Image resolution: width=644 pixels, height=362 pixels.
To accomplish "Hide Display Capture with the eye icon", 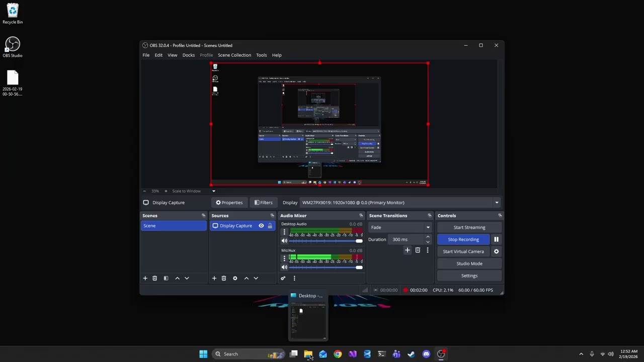I will [x=261, y=226].
